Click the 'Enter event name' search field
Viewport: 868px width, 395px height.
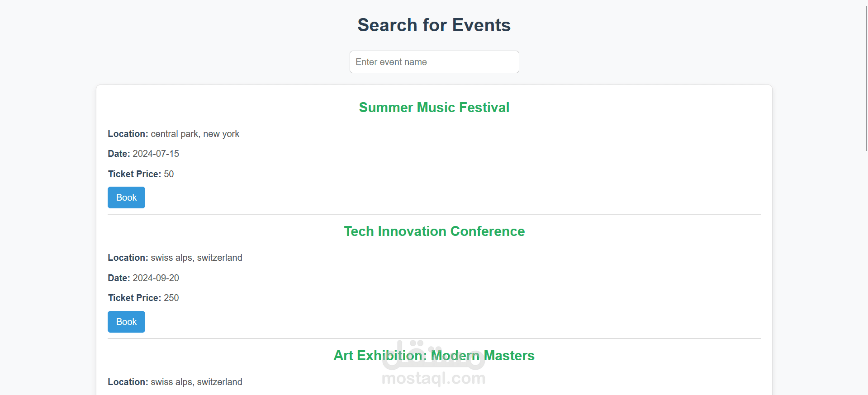tap(434, 62)
